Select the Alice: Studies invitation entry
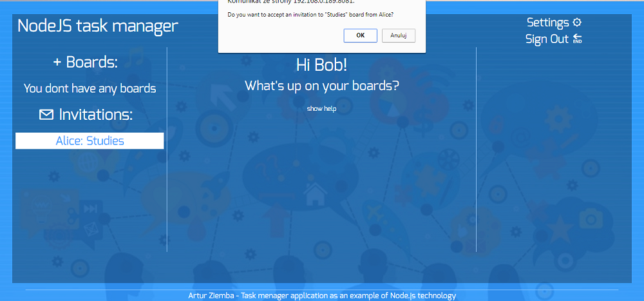The height and width of the screenshot is (301, 644). tap(90, 141)
